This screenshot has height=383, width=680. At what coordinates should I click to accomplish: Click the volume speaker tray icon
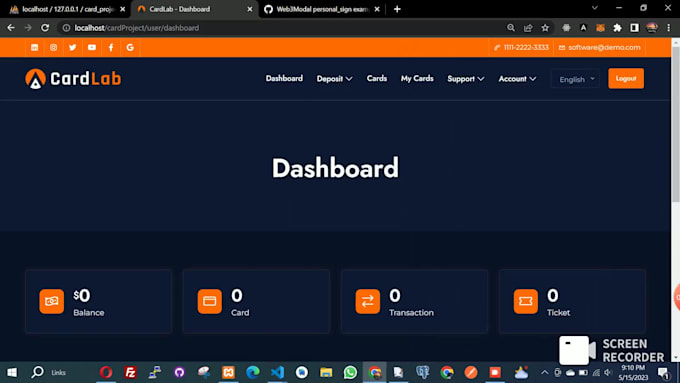pyautogui.click(x=608, y=372)
